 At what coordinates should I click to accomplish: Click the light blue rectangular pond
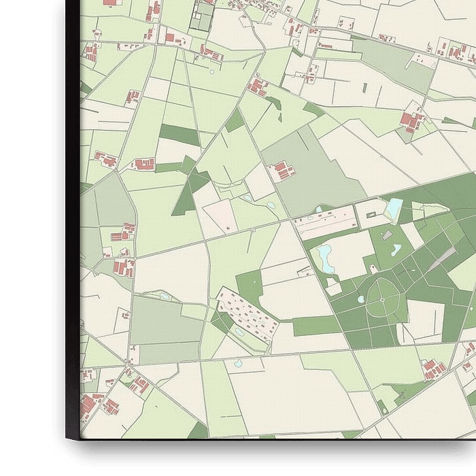[x=394, y=207]
